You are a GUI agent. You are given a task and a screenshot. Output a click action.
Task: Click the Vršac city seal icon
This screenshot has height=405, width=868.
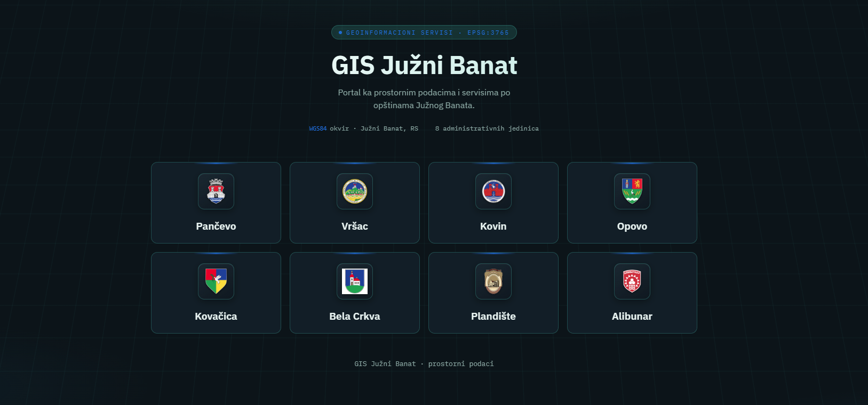(355, 191)
